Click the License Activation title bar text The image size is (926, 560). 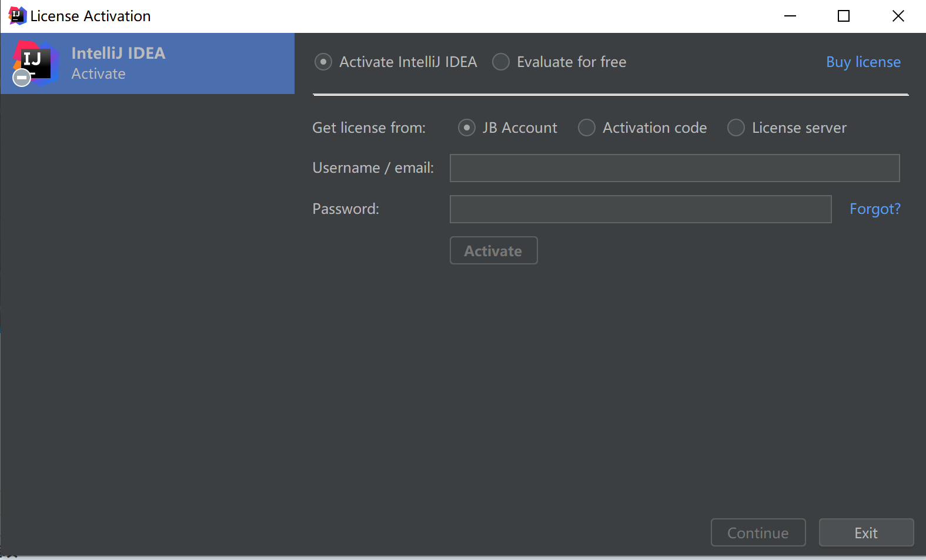point(91,16)
